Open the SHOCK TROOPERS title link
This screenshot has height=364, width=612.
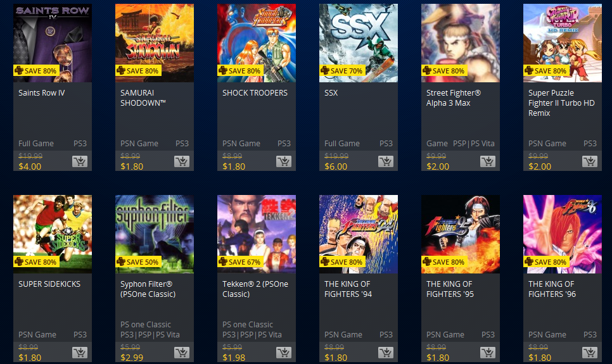point(255,93)
